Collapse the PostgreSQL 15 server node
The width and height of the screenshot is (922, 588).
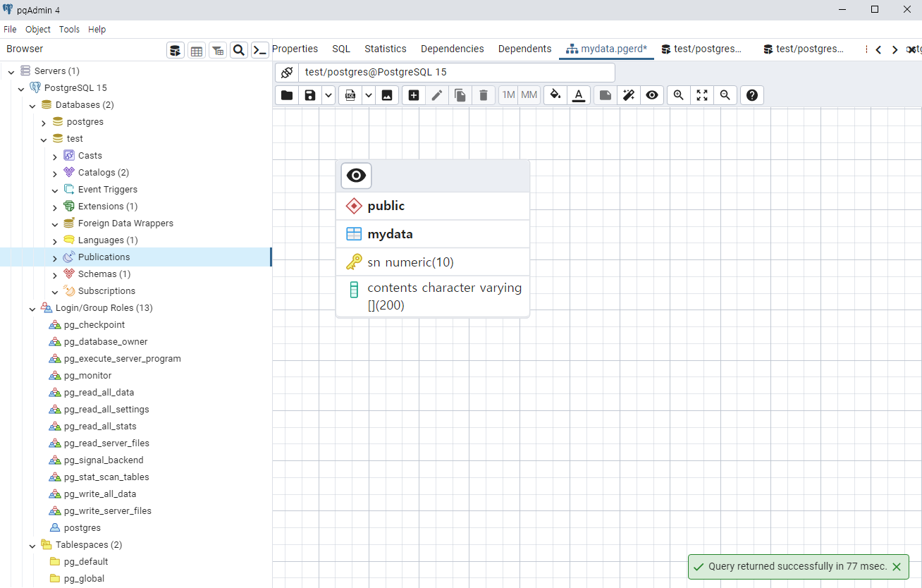point(21,88)
